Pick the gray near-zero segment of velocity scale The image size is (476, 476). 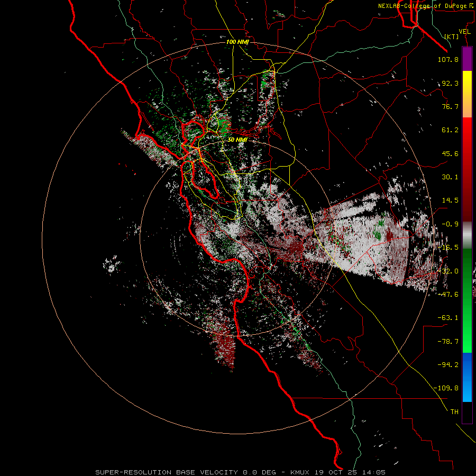click(467, 235)
